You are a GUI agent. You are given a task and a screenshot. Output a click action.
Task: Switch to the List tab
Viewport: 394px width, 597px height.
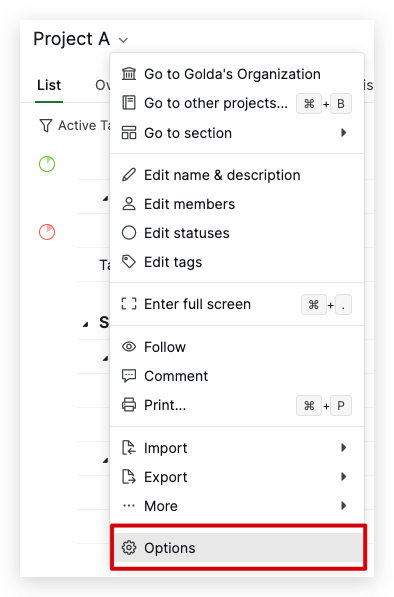click(49, 85)
